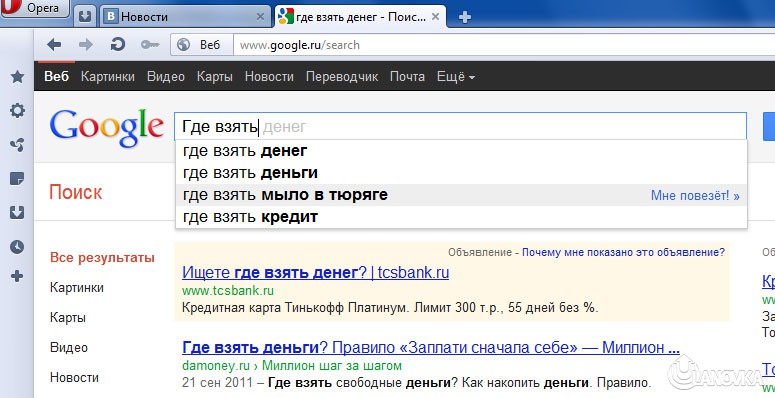Open the password key wand icon
This screenshot has width=775, height=398.
coord(149,45)
